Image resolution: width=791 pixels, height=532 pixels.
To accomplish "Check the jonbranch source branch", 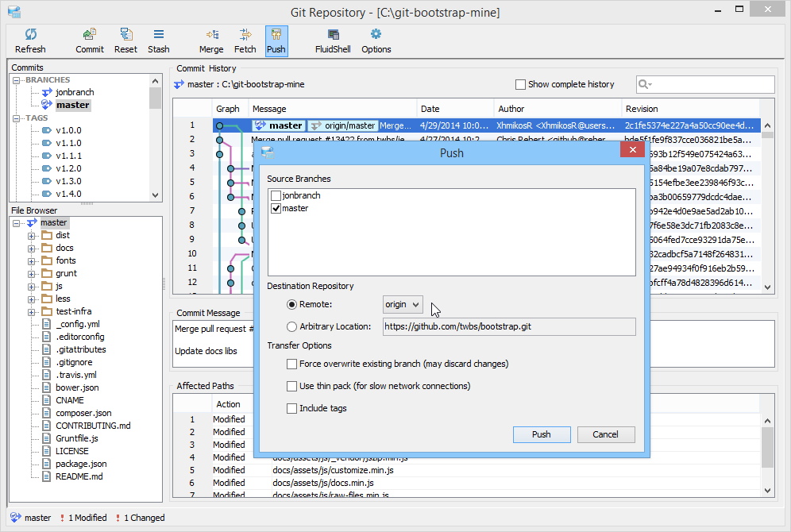I will [x=276, y=195].
